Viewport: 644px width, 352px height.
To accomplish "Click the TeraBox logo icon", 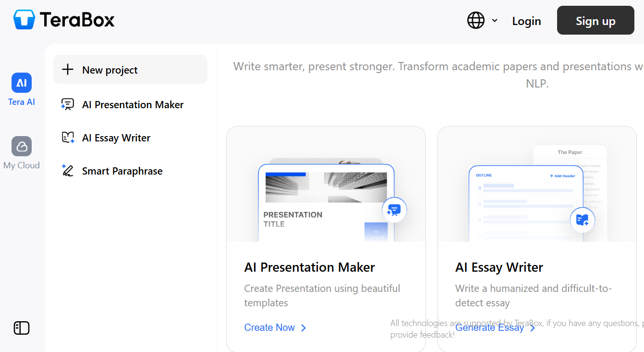I will click(x=24, y=20).
